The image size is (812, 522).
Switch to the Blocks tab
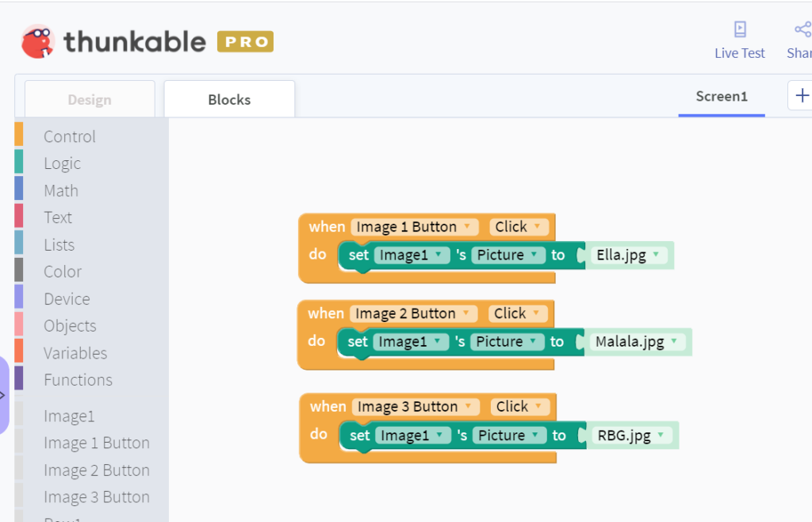[x=229, y=99]
